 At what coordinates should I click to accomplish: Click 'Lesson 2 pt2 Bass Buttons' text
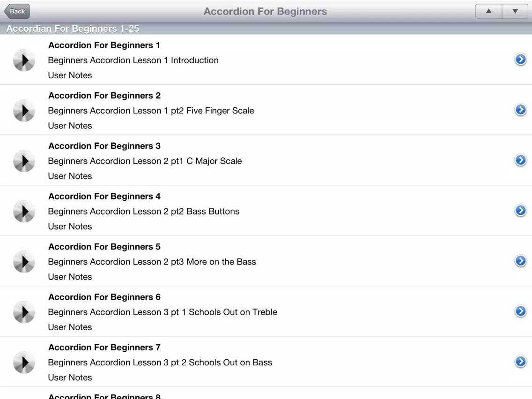186,211
